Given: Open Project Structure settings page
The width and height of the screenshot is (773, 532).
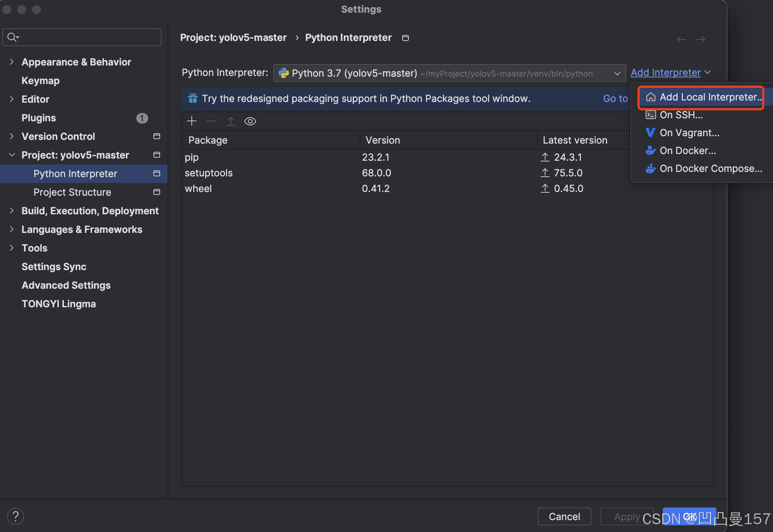Looking at the screenshot, I should click(72, 192).
